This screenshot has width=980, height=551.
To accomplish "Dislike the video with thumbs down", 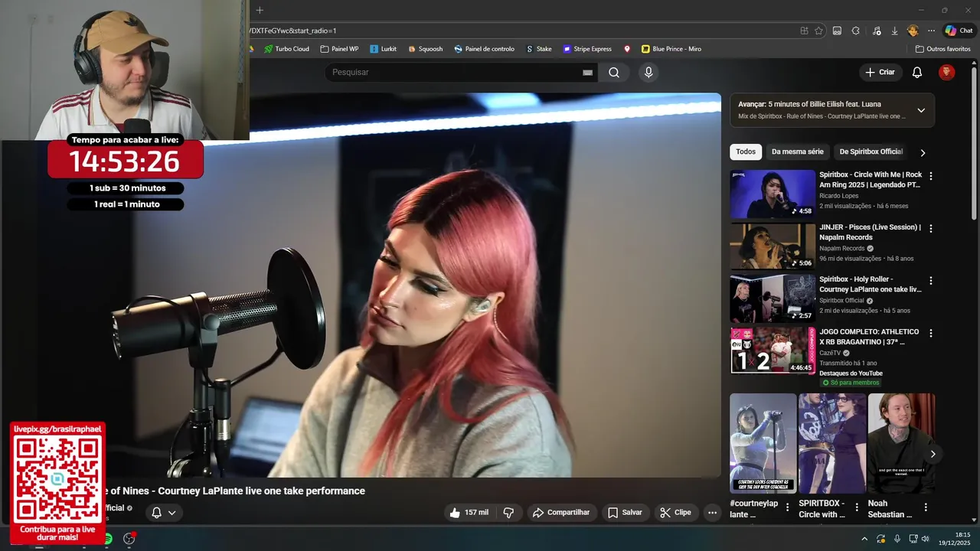I will pyautogui.click(x=508, y=513).
